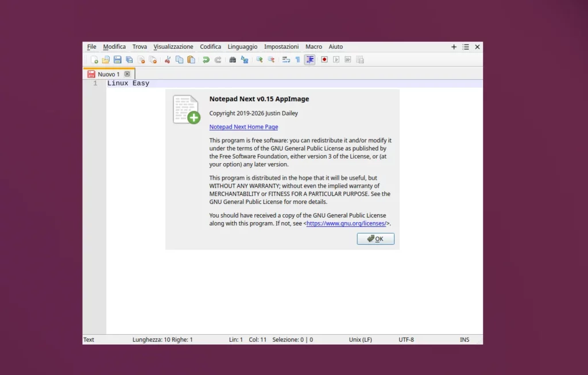The height and width of the screenshot is (375, 588).
Task: Click OK in About dialog
Action: tap(376, 239)
